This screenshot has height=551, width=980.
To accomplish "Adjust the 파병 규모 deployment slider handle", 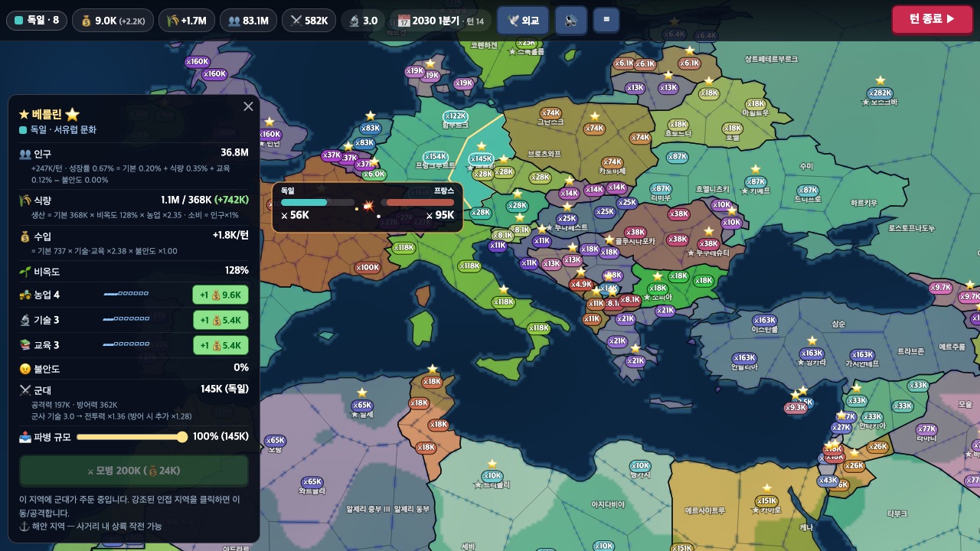I will 182,437.
